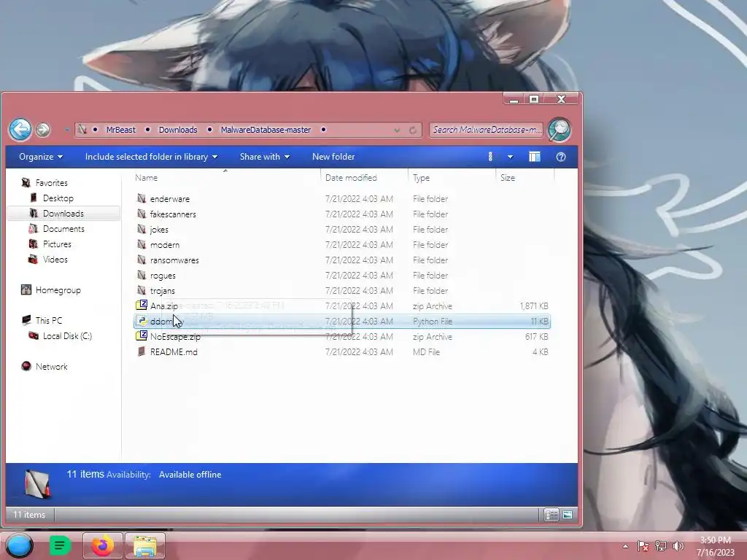Click the magnifier search icon
747x560 pixels.
(x=559, y=130)
